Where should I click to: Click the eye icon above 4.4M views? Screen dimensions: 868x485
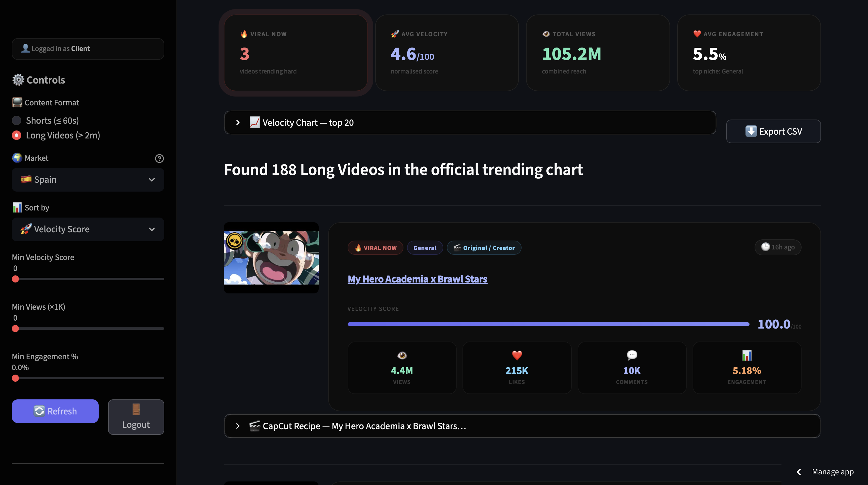[x=402, y=355]
